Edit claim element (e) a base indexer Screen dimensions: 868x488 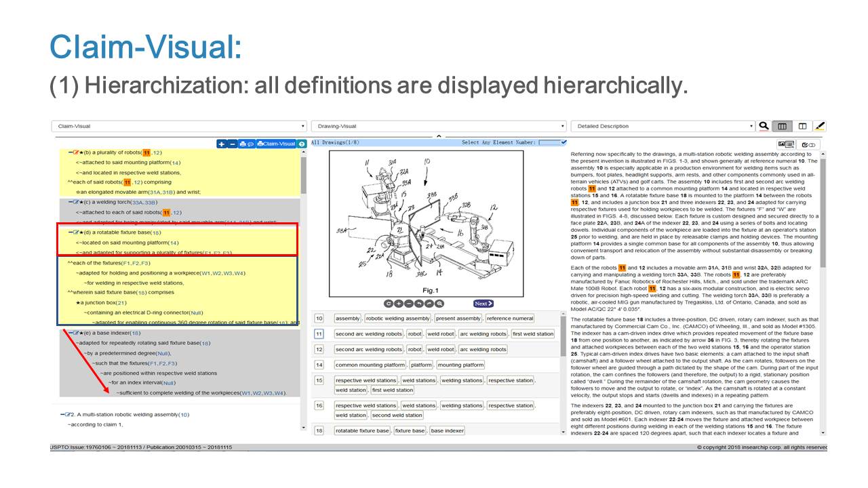tap(76, 333)
